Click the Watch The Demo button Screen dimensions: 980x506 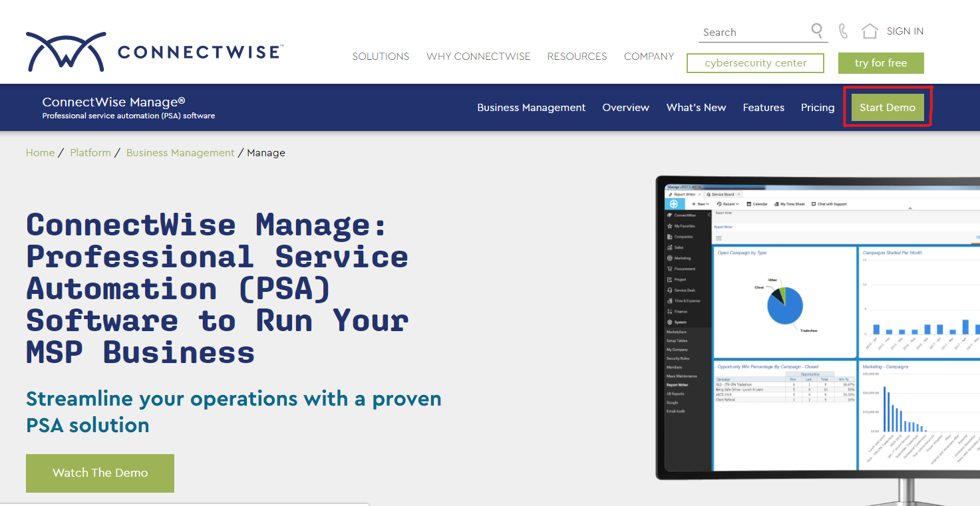[x=99, y=473]
